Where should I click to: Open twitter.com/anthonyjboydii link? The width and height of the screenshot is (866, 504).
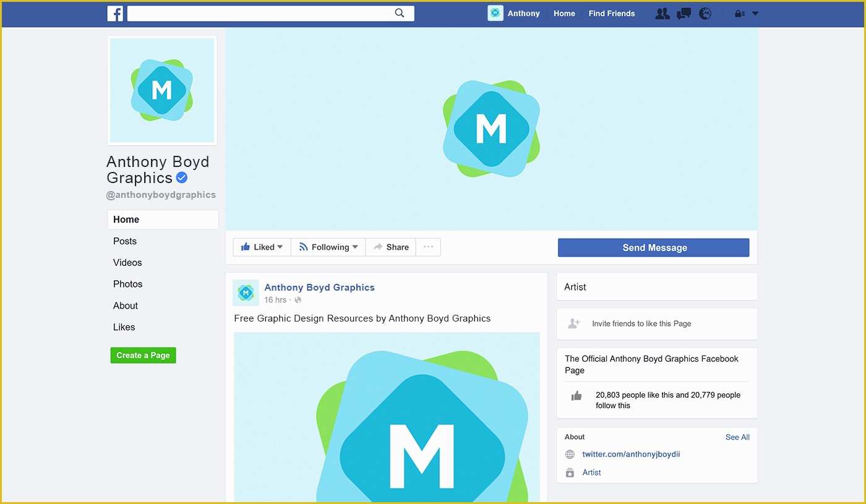(x=631, y=455)
